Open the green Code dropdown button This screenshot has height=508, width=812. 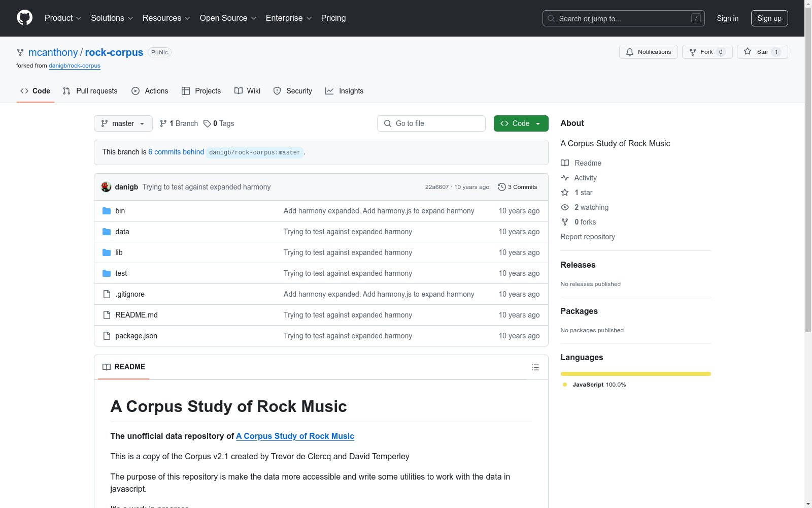(521, 123)
